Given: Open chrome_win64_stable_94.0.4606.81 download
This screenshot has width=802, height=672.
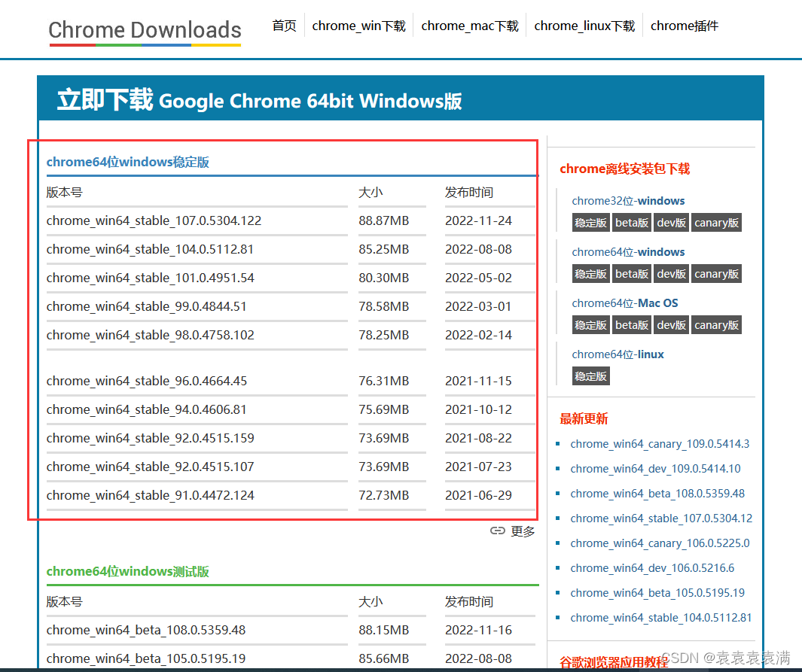Looking at the screenshot, I should point(146,410).
